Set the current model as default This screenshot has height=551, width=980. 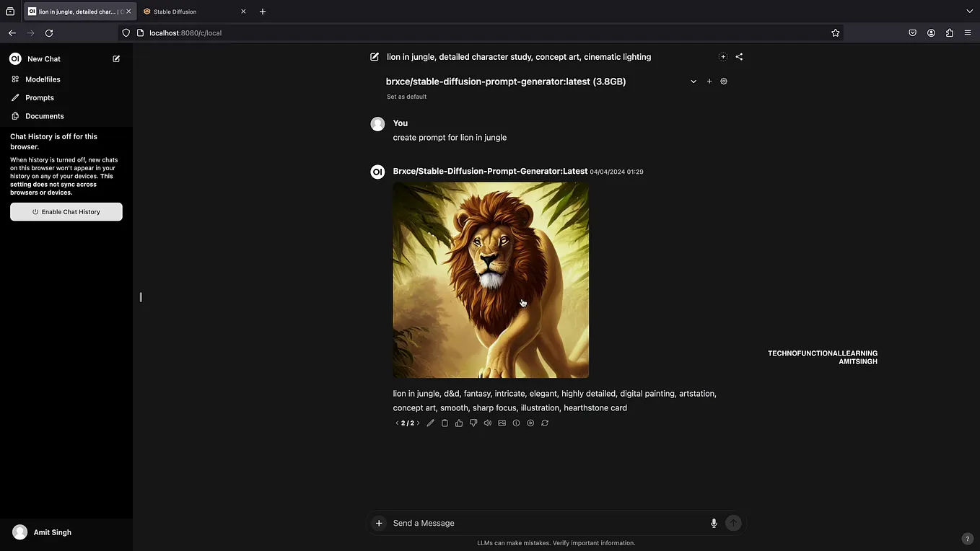coord(406,96)
